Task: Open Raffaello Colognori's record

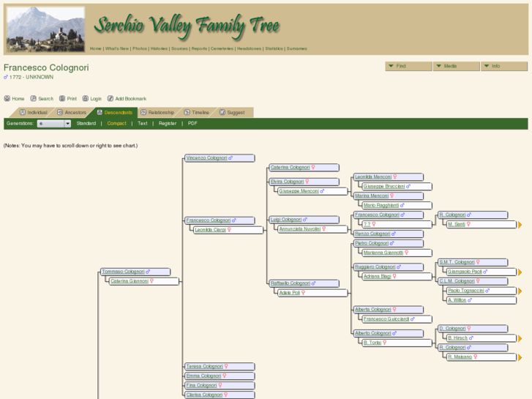Action: 291,283
